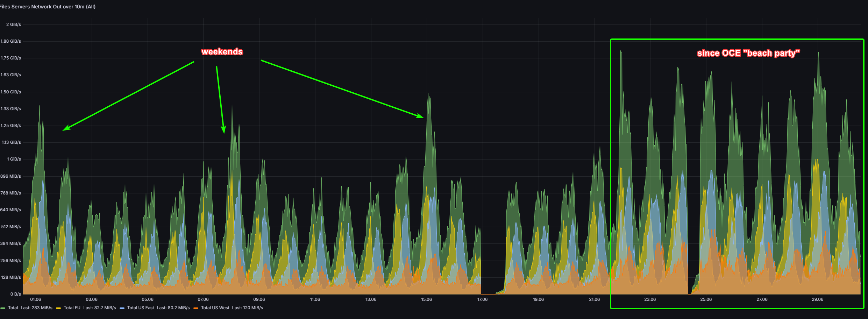Screen dimensions: 868x319
Task: Toggle the Total EU series in legend
Action: (x=72, y=308)
